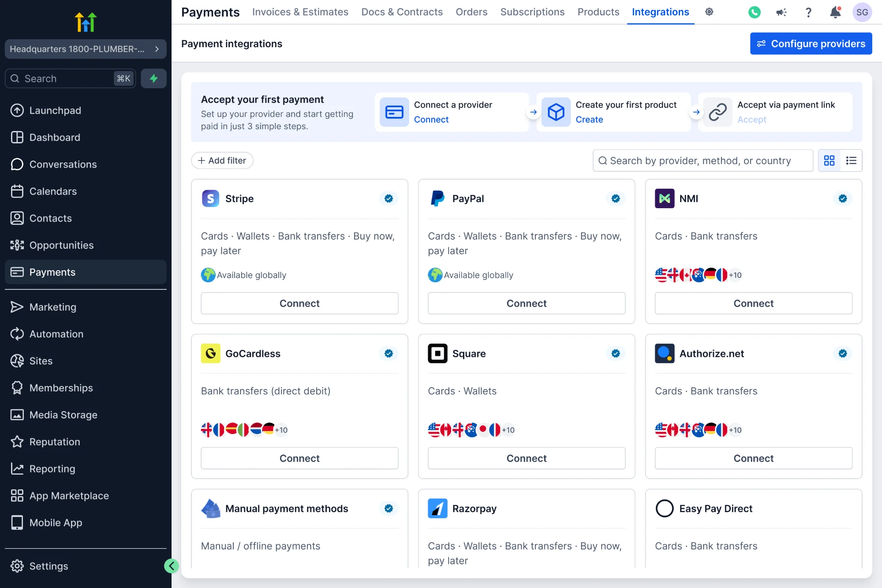Click the Create first product link
This screenshot has height=588, width=882.
click(589, 120)
